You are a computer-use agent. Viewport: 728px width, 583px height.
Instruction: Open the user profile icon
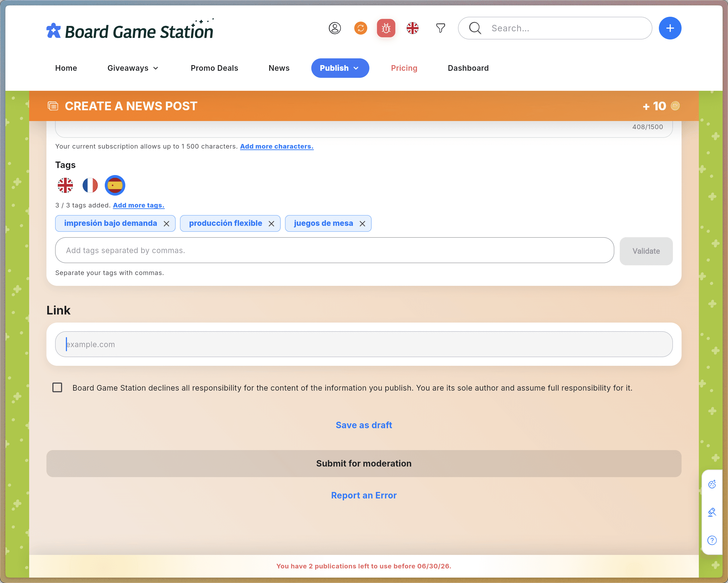[335, 28]
